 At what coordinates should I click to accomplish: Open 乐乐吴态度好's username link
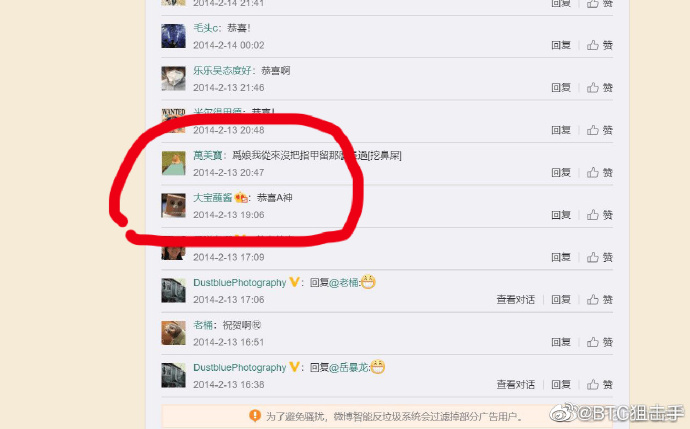point(222,70)
